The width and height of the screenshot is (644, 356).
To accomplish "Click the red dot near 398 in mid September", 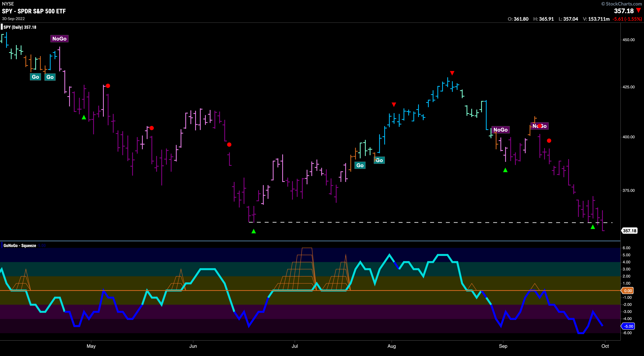I will (549, 141).
